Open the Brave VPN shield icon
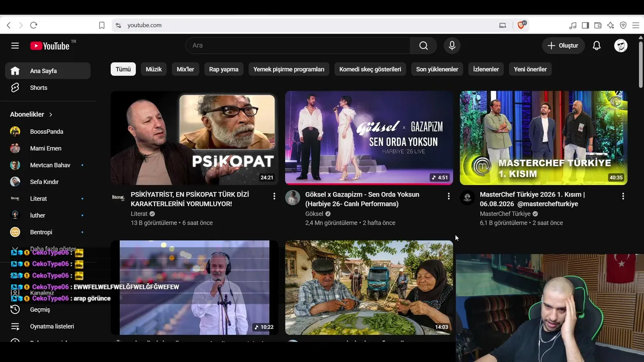Viewport: 644px width, 362px height. coord(623,25)
